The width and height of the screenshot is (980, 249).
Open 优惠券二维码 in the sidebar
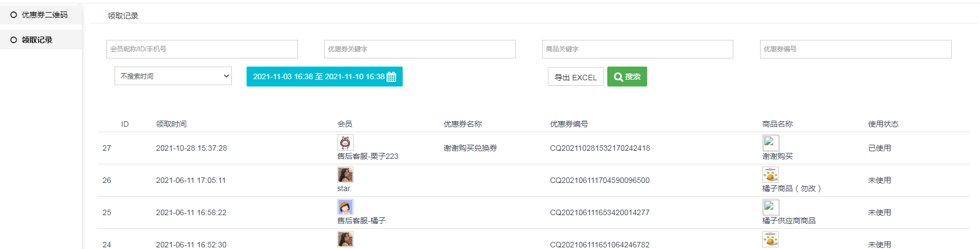44,15
